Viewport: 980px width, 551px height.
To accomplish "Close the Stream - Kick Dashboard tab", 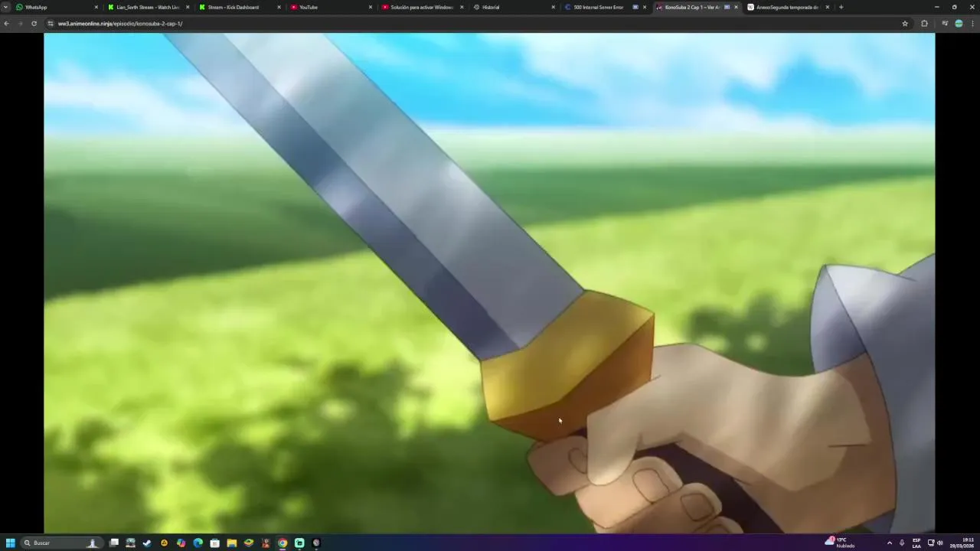I will 279,7.
